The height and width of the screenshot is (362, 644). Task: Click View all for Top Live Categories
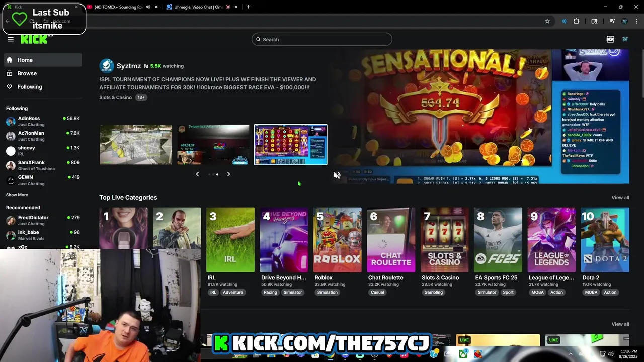click(x=620, y=198)
